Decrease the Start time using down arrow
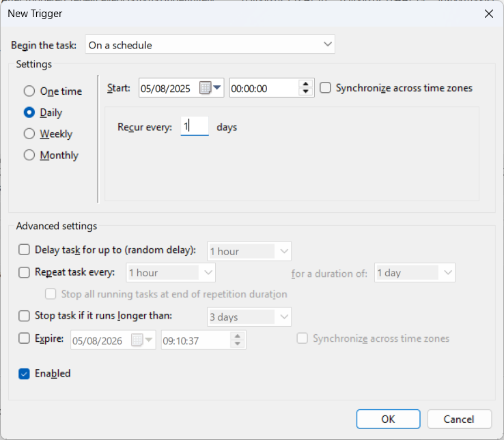 coord(306,92)
